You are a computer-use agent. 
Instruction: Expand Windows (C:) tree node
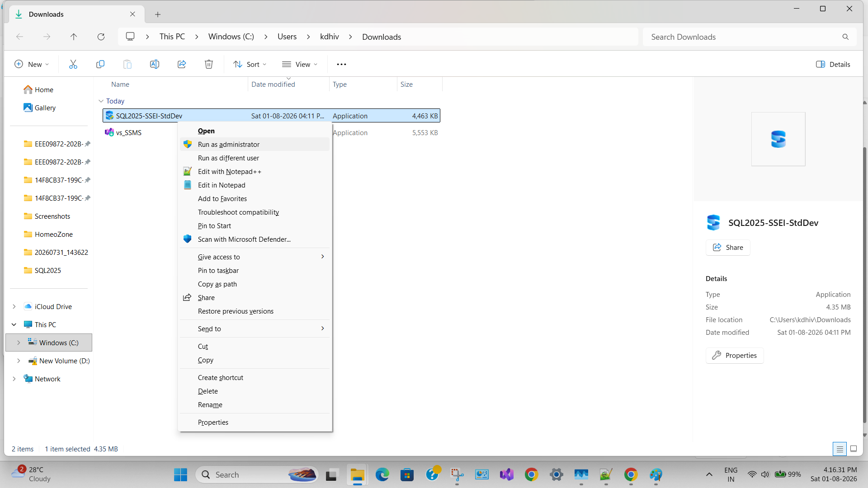19,343
